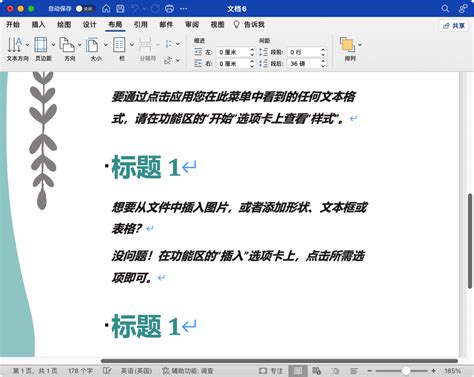The height and width of the screenshot is (377, 474).
Task: Click the 专注 focus mode icon
Action: pyautogui.click(x=263, y=371)
